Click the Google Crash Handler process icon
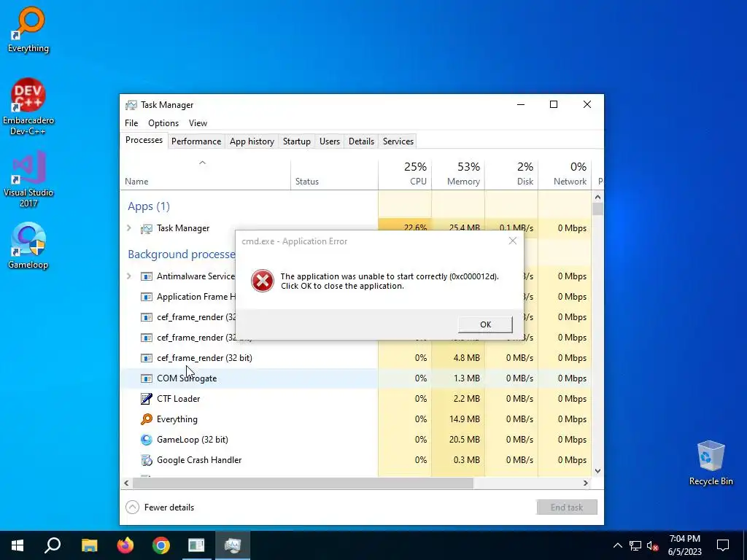 tap(146, 460)
